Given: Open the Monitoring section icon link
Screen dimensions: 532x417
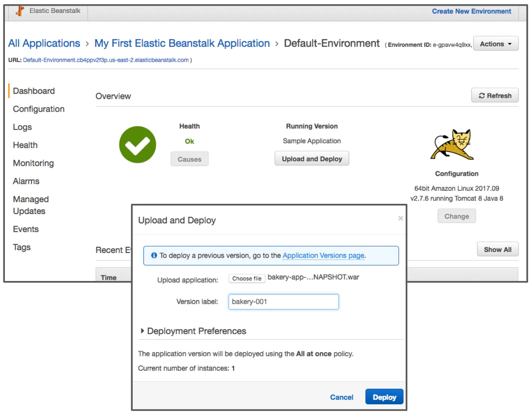Looking at the screenshot, I should click(33, 163).
